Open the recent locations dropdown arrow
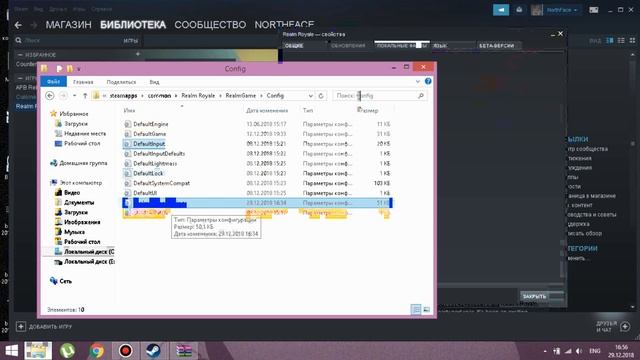 click(x=74, y=96)
